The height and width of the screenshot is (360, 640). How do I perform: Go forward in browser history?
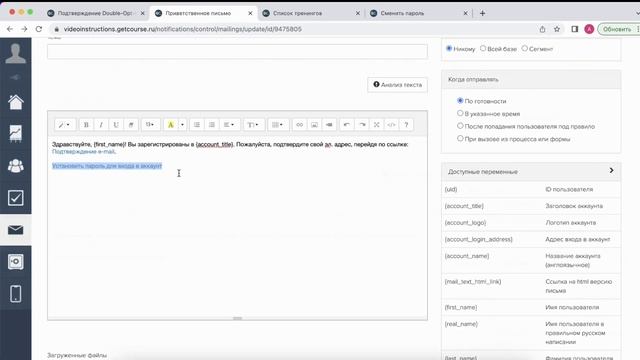(x=24, y=29)
